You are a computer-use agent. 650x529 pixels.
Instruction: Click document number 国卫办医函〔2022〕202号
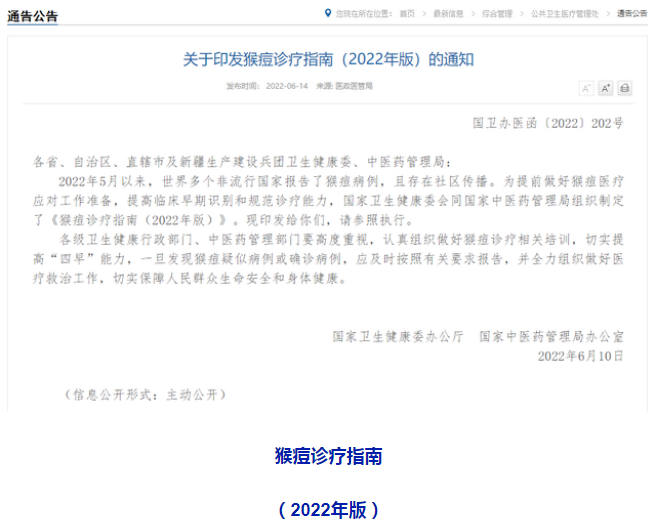pyautogui.click(x=548, y=123)
